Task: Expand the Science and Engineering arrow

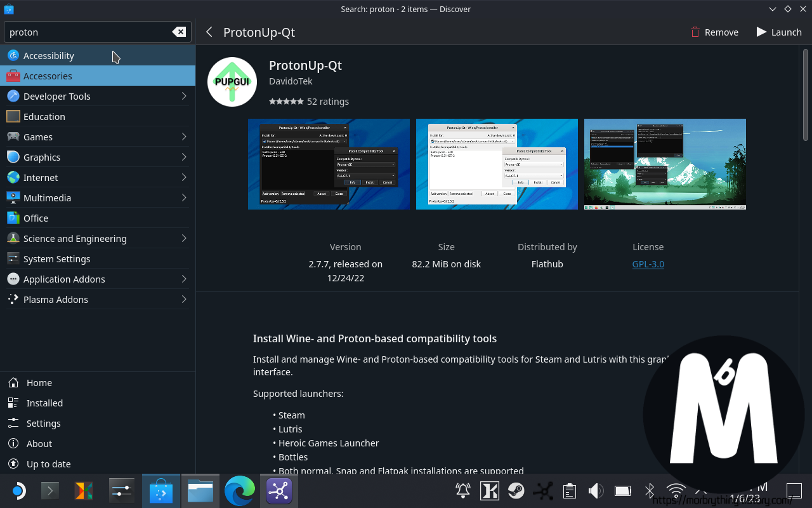Action: [x=184, y=238]
